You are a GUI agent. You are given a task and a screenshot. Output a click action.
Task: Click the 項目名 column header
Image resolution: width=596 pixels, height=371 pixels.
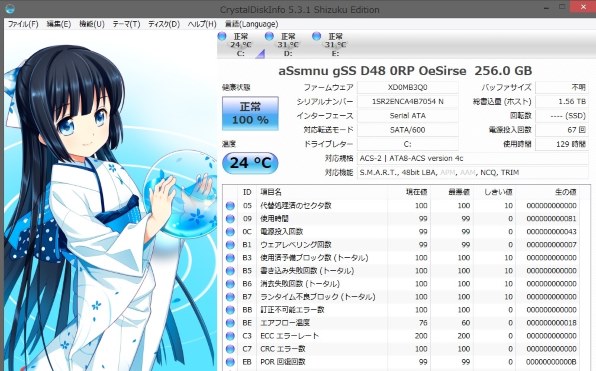click(x=271, y=192)
